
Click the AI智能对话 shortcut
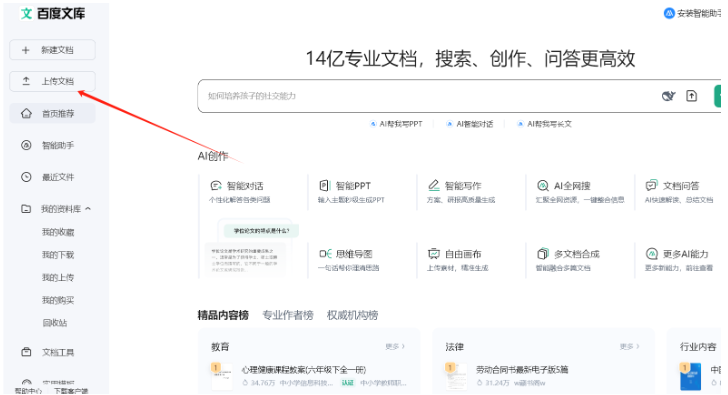(469, 124)
